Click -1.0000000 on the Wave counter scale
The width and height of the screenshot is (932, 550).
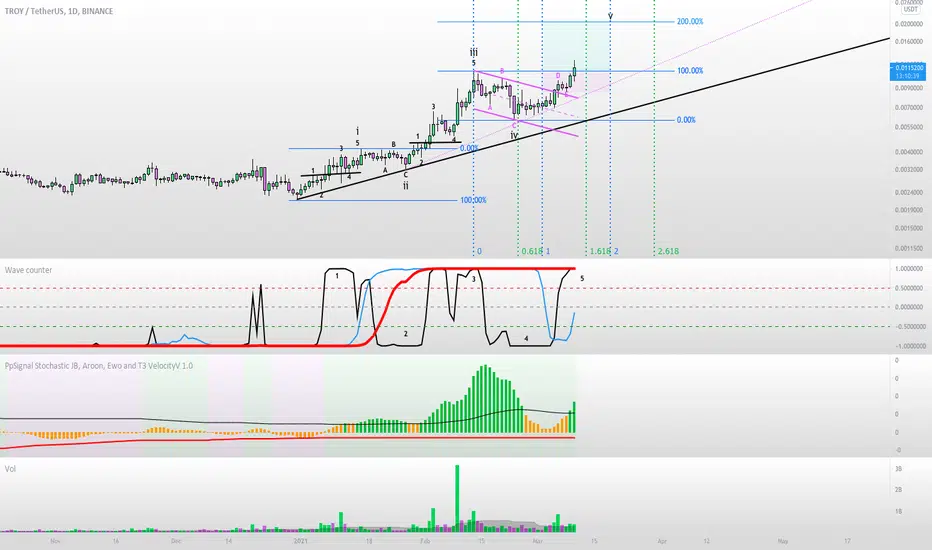point(910,346)
